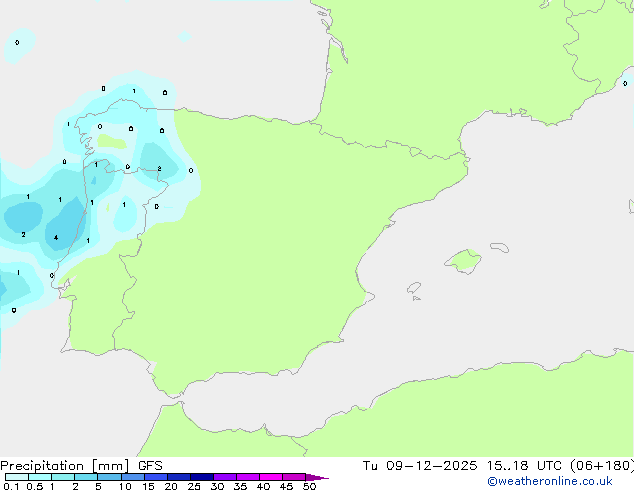This screenshot has width=634, height=490.
Task: Click the 0.5–1 mm legend swatch
Action: (40, 477)
